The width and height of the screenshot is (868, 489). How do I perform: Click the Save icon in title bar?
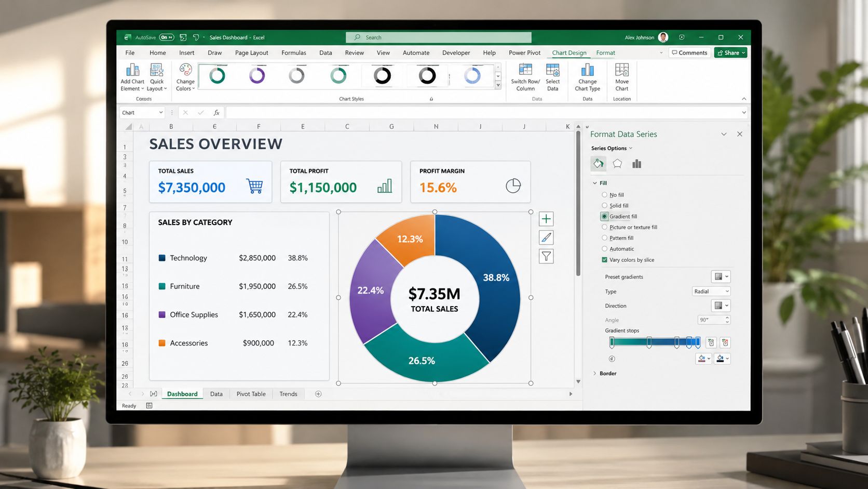(x=183, y=37)
